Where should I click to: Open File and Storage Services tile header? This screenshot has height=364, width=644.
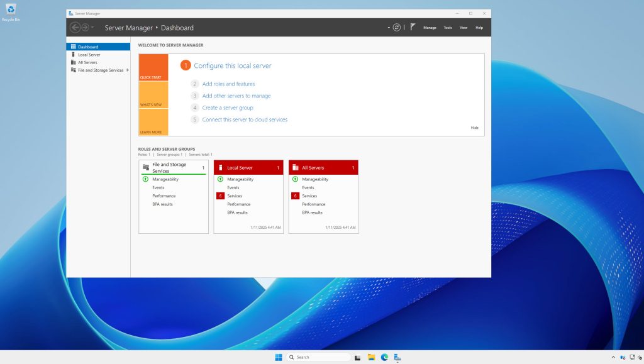[x=174, y=167]
